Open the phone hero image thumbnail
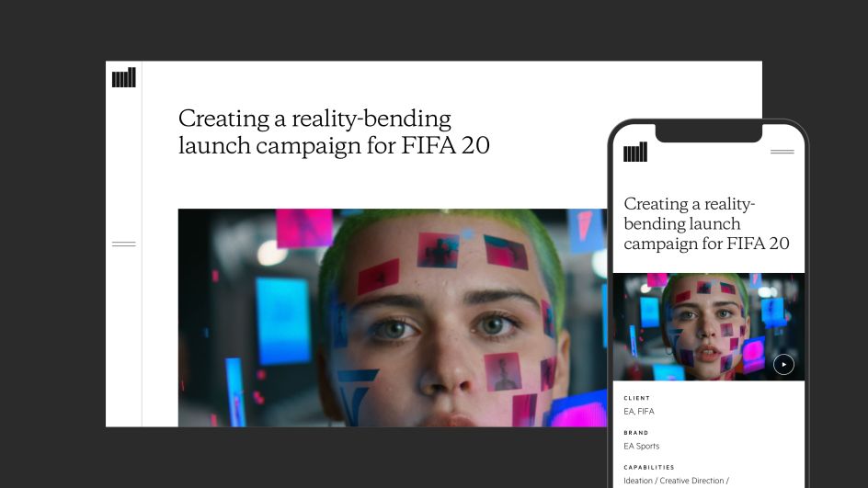Viewport: 868px width, 488px height. point(709,326)
